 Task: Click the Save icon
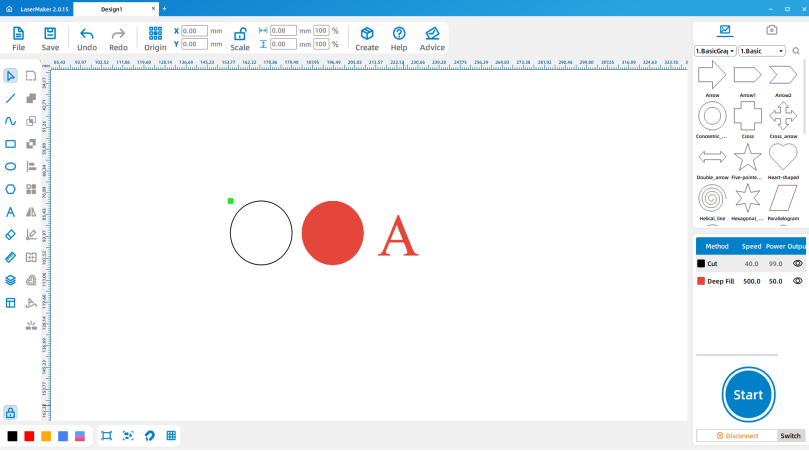pos(50,38)
